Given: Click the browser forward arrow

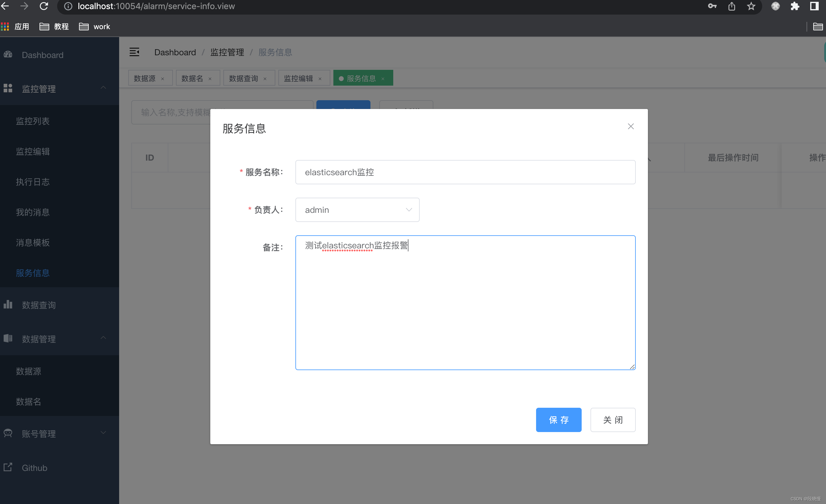Looking at the screenshot, I should point(24,6).
